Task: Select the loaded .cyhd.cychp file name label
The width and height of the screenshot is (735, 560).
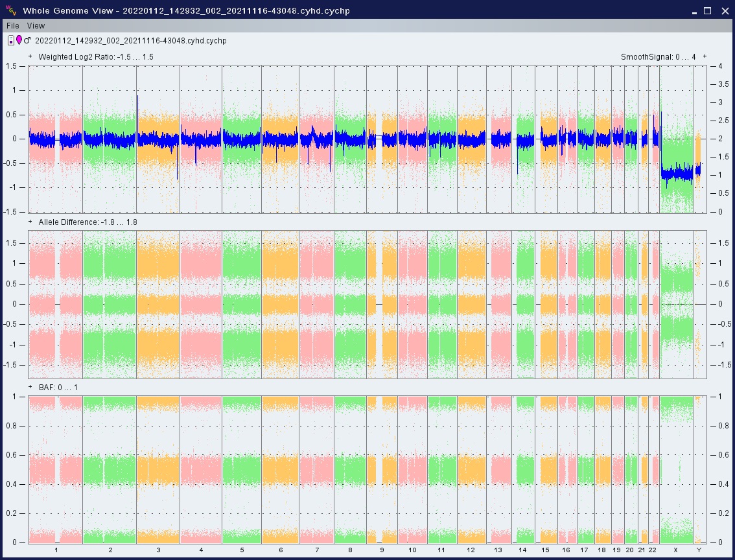Action: (130, 41)
